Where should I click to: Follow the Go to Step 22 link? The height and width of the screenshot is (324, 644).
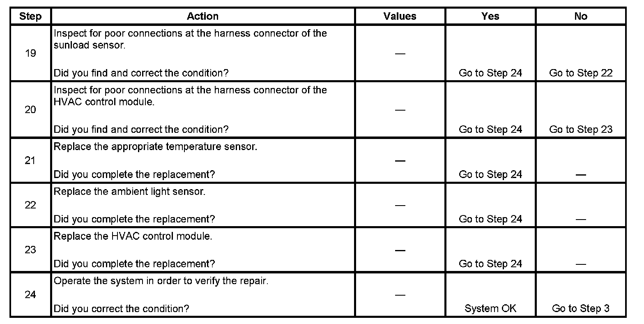(581, 73)
